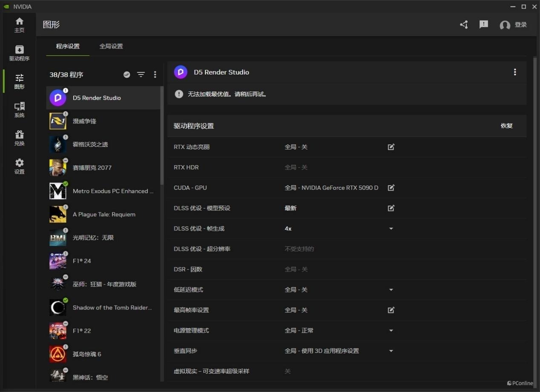
Task: Open the 低延迟模式 dropdown
Action: pyautogui.click(x=391, y=290)
